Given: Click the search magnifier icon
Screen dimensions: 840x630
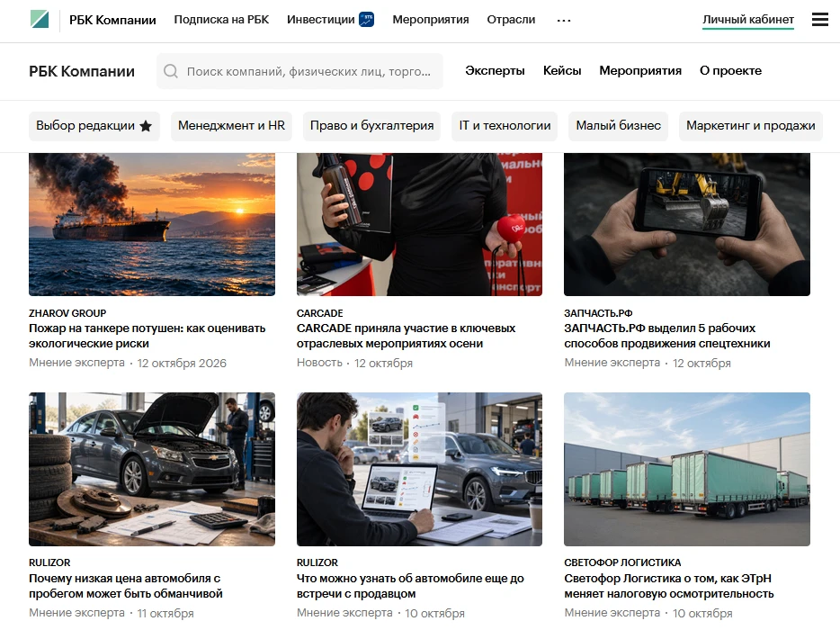Looking at the screenshot, I should 171,71.
